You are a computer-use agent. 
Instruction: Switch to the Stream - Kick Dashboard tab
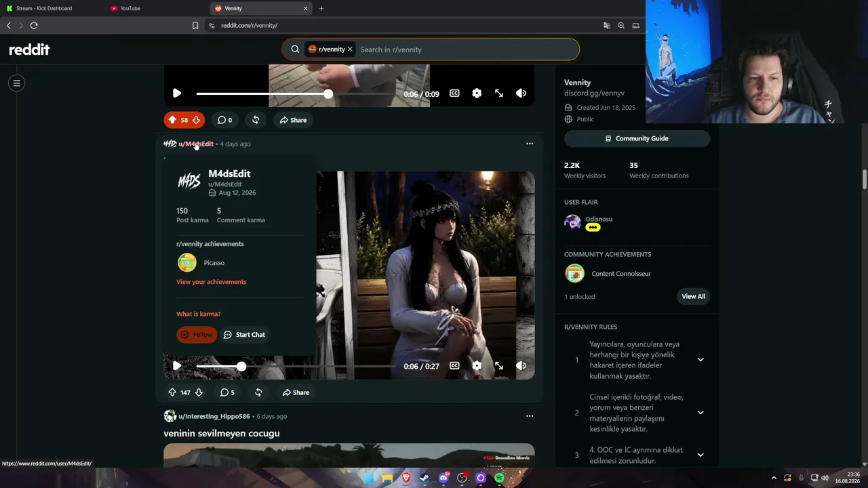click(52, 8)
